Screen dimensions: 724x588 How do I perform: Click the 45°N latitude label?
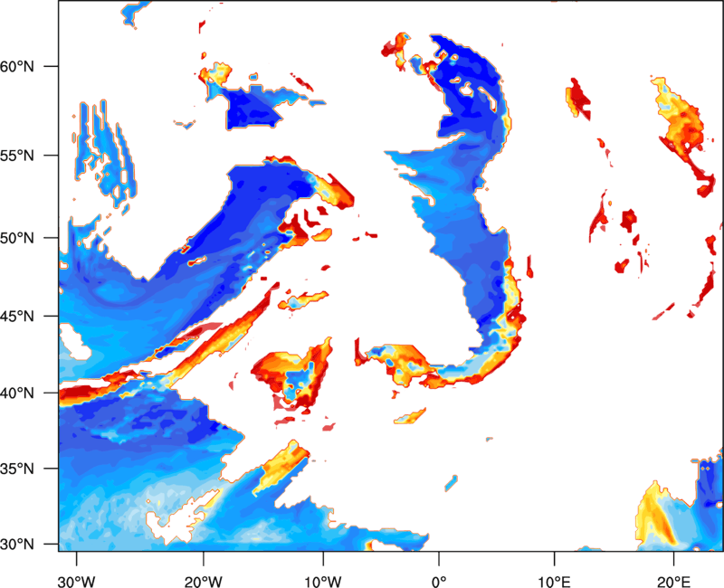pos(17,316)
